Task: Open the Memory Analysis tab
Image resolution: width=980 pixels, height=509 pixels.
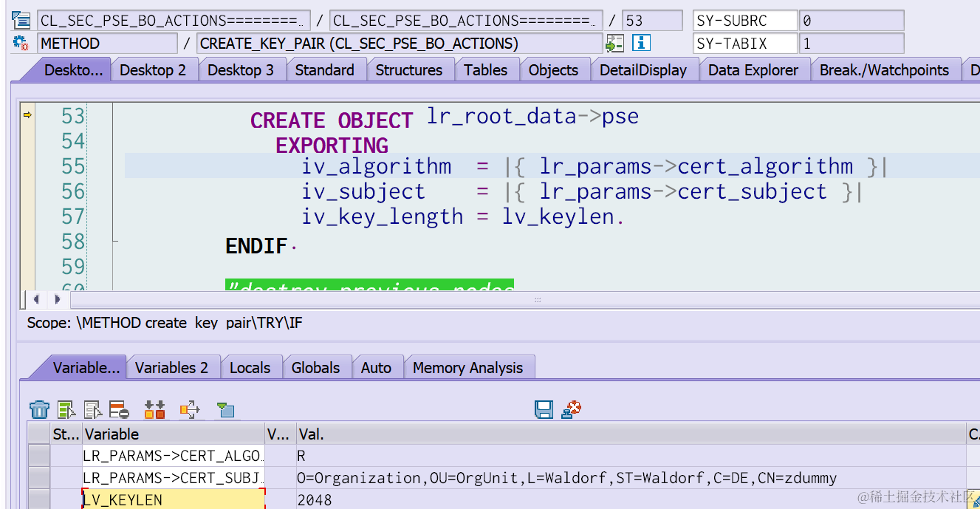Action: [467, 368]
